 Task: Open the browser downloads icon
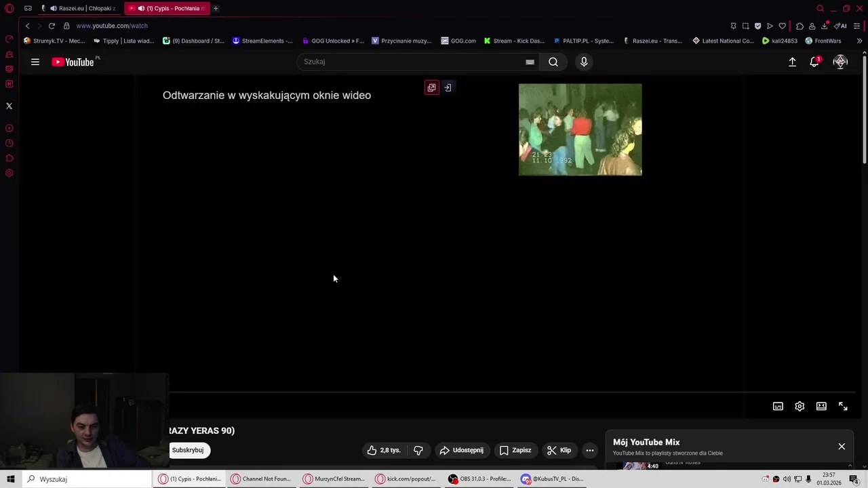pos(825,26)
